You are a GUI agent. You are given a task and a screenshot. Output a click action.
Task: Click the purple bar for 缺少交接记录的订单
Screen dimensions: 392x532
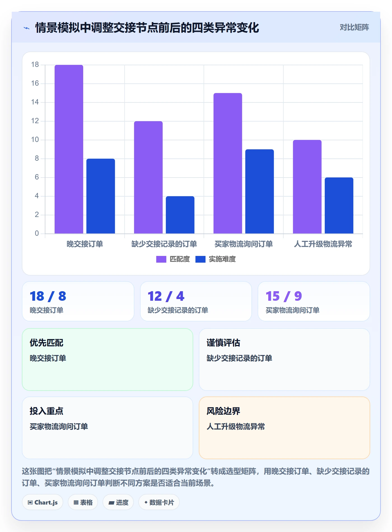click(148, 177)
